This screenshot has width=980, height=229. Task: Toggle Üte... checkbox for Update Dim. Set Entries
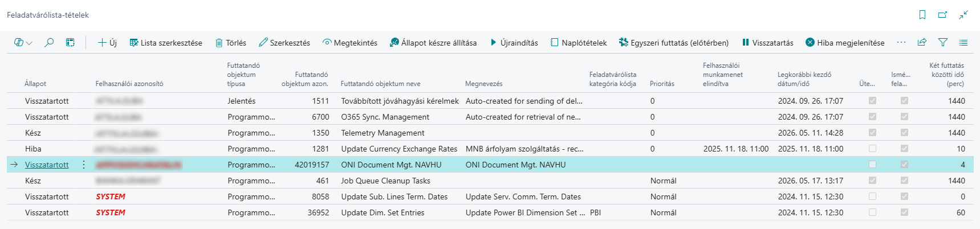(x=872, y=212)
